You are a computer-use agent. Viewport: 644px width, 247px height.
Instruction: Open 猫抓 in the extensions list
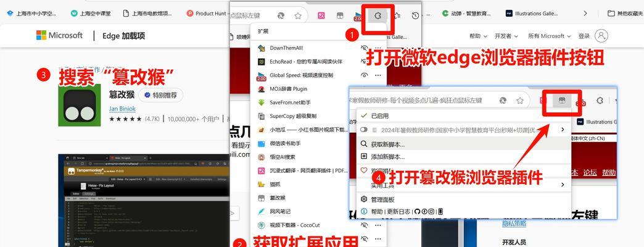pos(275,184)
